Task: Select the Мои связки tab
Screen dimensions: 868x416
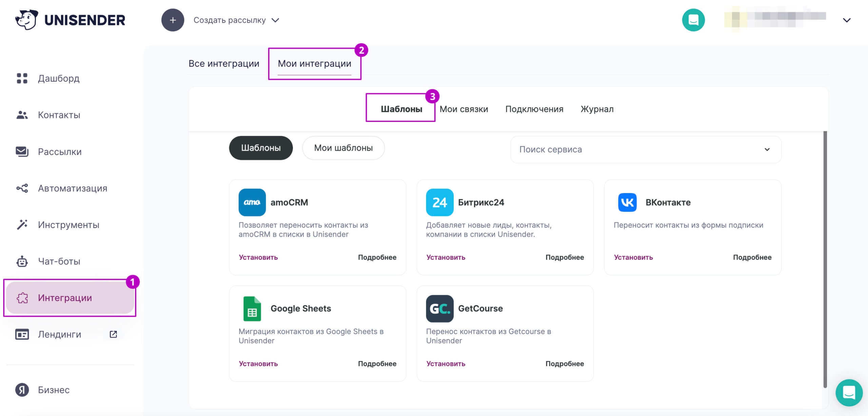Action: pos(464,109)
